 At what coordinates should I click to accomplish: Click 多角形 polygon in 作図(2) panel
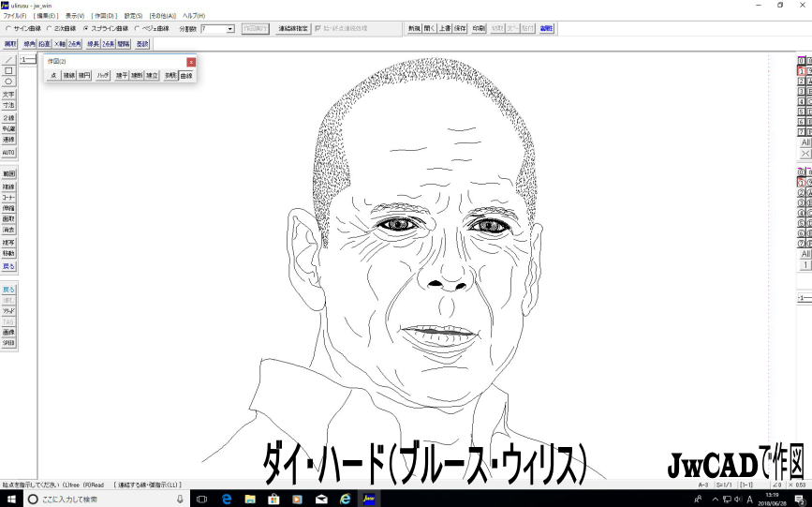click(170, 76)
